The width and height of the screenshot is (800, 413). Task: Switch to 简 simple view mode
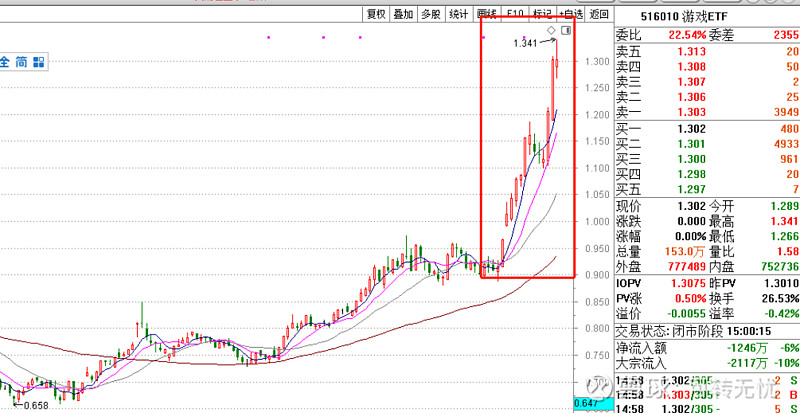21,62
